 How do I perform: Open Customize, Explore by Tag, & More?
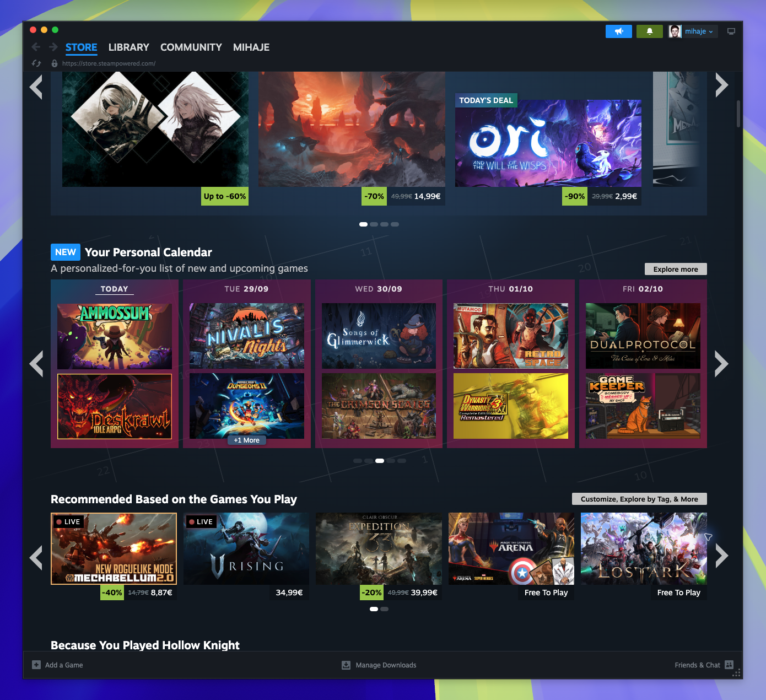tap(639, 499)
